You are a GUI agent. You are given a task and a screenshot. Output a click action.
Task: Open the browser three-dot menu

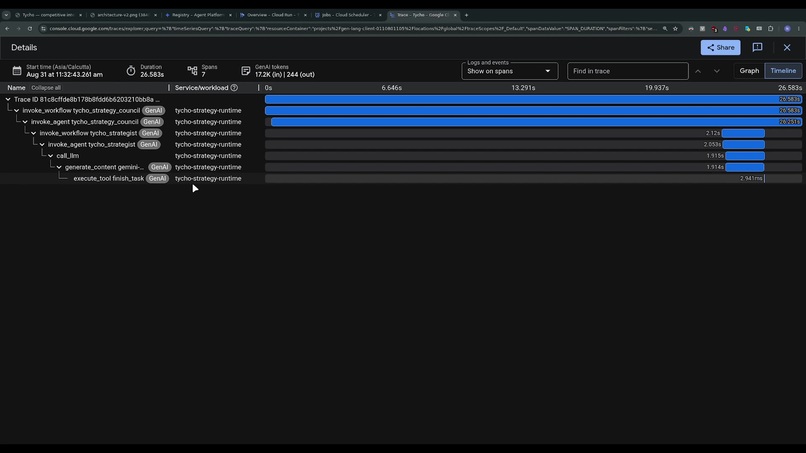(x=799, y=29)
